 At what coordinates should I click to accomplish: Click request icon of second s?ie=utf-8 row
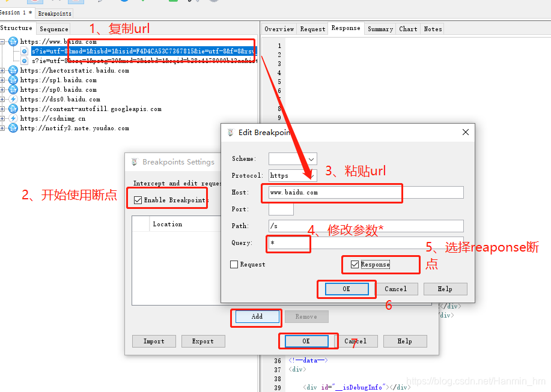click(x=24, y=61)
